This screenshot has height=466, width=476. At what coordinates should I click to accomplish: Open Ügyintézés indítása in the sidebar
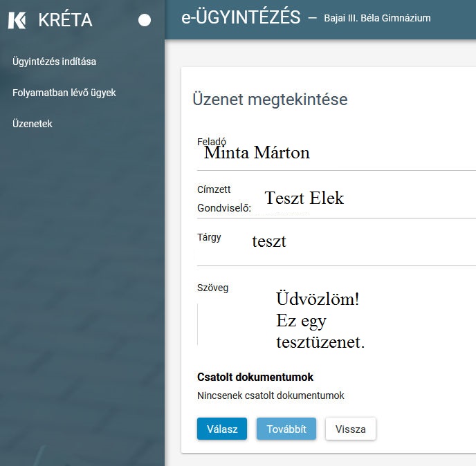pyautogui.click(x=54, y=62)
